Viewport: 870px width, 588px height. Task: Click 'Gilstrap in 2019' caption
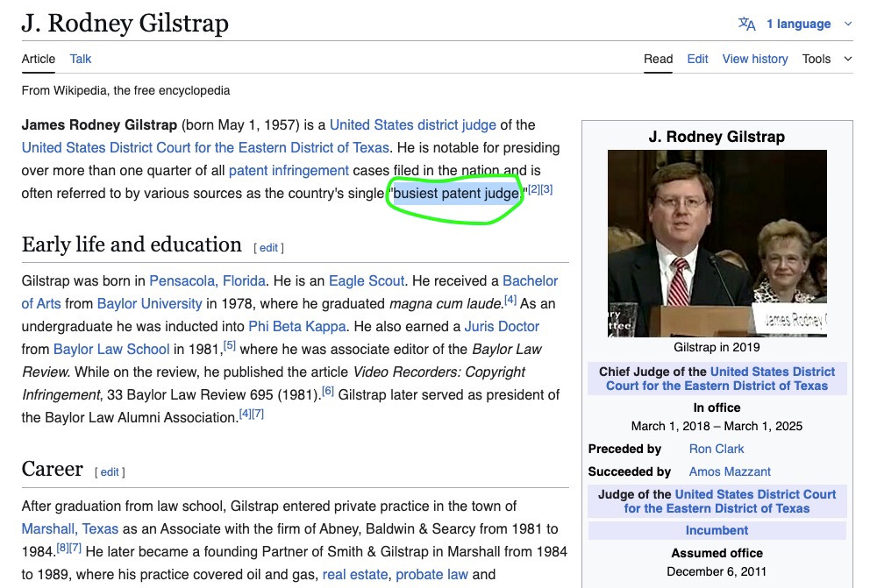tap(717, 348)
